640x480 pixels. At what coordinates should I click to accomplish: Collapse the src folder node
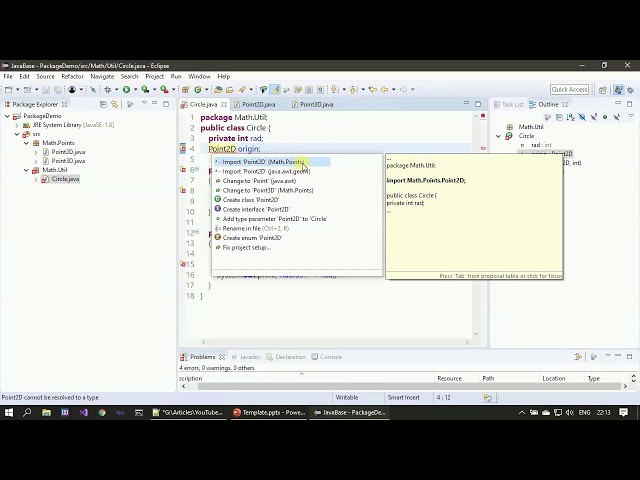click(17, 134)
